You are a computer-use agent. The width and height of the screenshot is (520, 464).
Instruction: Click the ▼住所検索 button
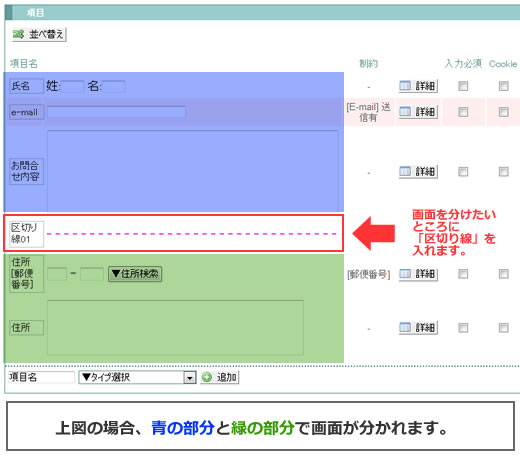[135, 274]
